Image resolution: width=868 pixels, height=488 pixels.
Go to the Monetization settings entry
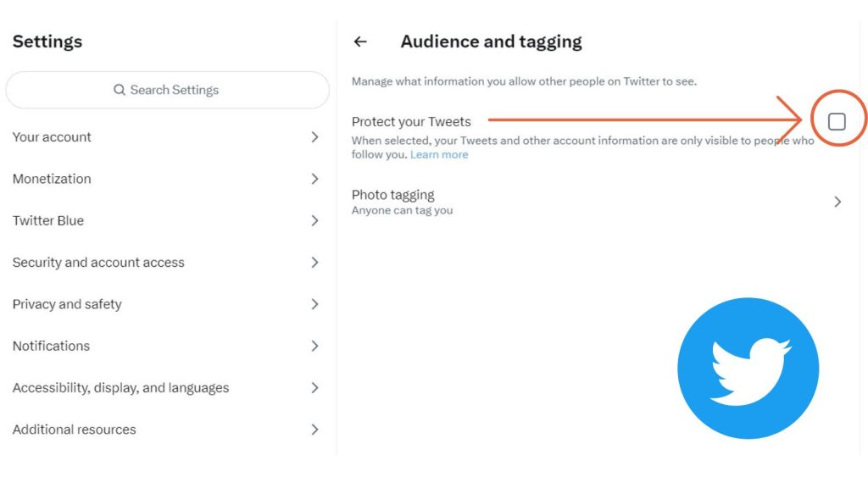tap(167, 179)
